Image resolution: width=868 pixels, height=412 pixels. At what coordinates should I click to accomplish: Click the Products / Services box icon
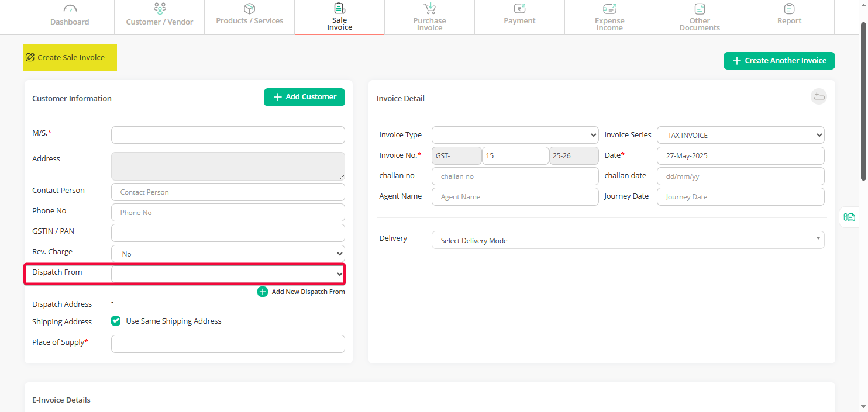pos(249,8)
